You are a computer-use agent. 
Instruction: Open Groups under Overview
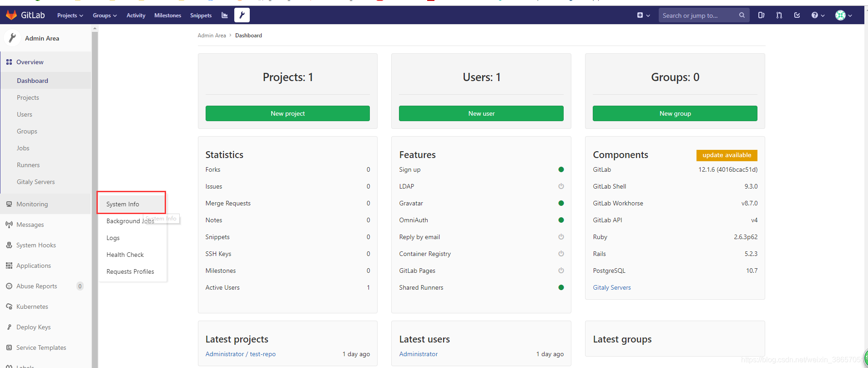(x=27, y=131)
